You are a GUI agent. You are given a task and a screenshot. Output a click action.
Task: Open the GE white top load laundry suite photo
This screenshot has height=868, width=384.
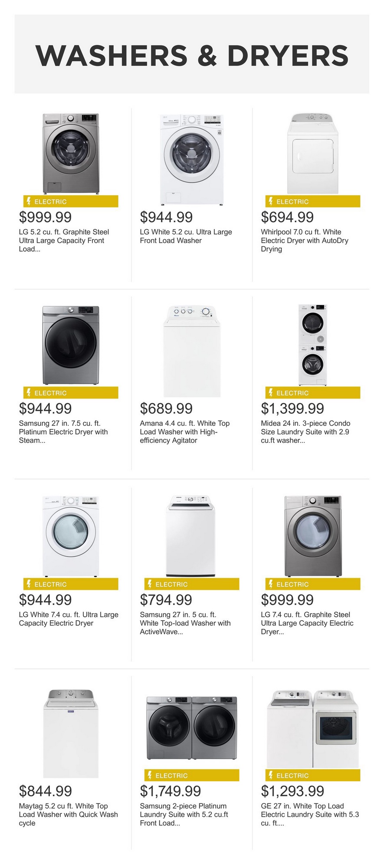pyautogui.click(x=312, y=728)
